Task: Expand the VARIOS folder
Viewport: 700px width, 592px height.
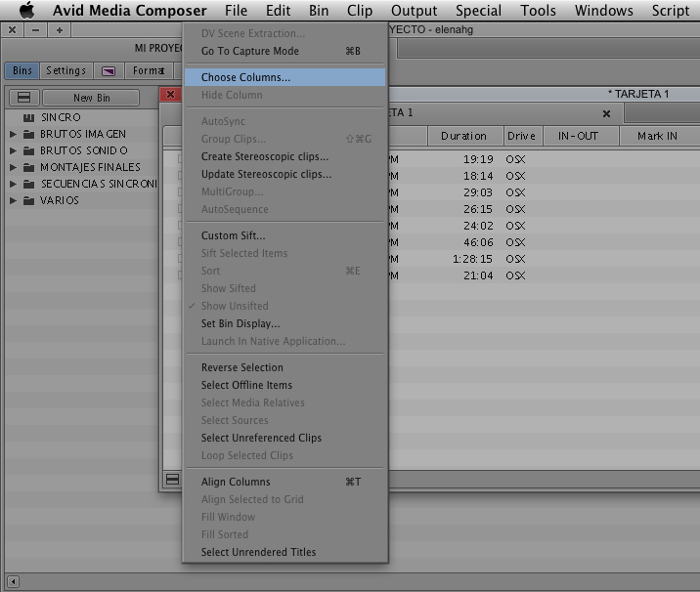Action: 13,201
